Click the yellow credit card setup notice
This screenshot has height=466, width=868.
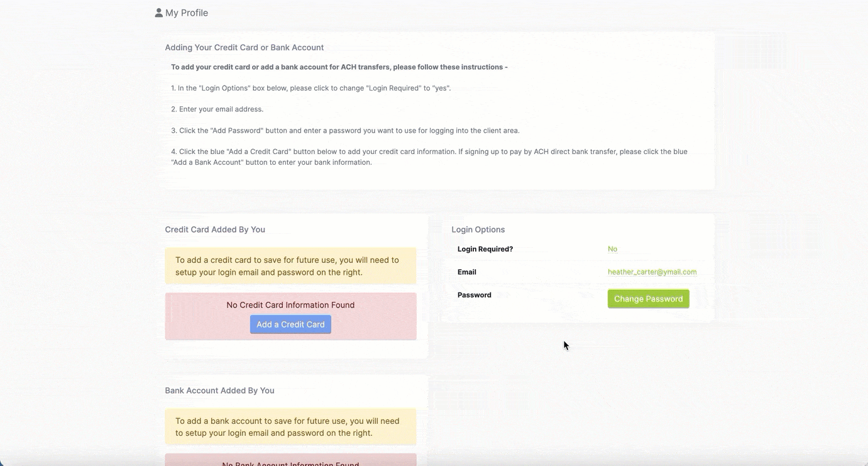point(290,266)
